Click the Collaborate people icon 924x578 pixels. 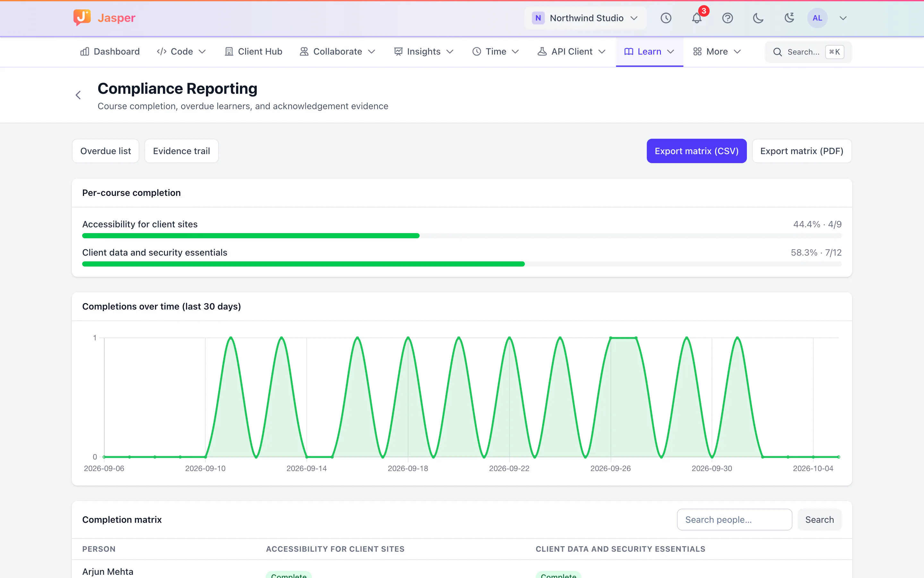click(304, 52)
